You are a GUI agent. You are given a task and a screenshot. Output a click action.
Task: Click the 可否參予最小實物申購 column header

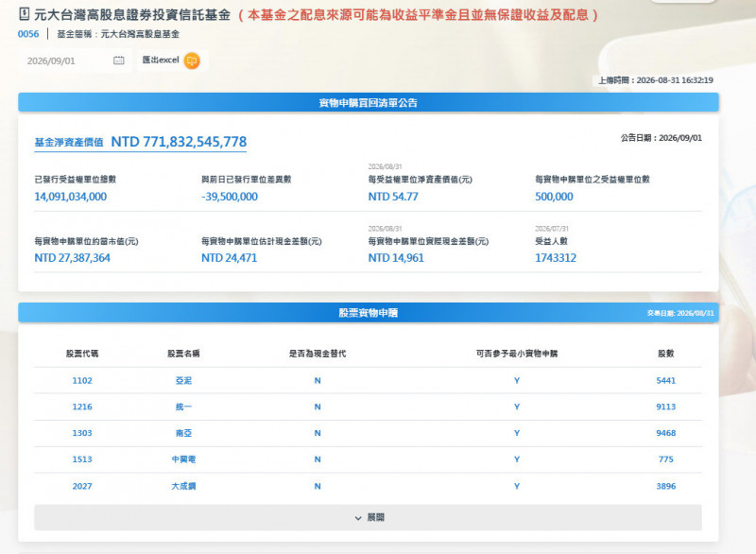click(x=517, y=354)
